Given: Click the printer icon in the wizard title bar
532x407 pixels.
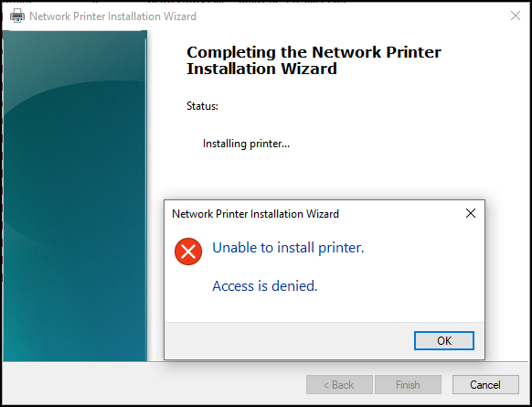Looking at the screenshot, I should [x=17, y=16].
